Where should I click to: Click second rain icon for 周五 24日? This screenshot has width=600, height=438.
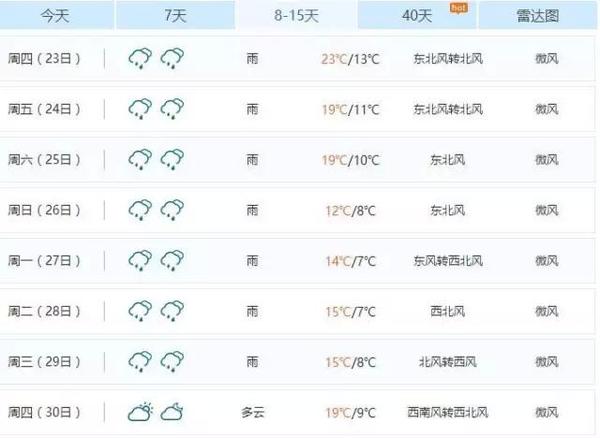[172, 109]
